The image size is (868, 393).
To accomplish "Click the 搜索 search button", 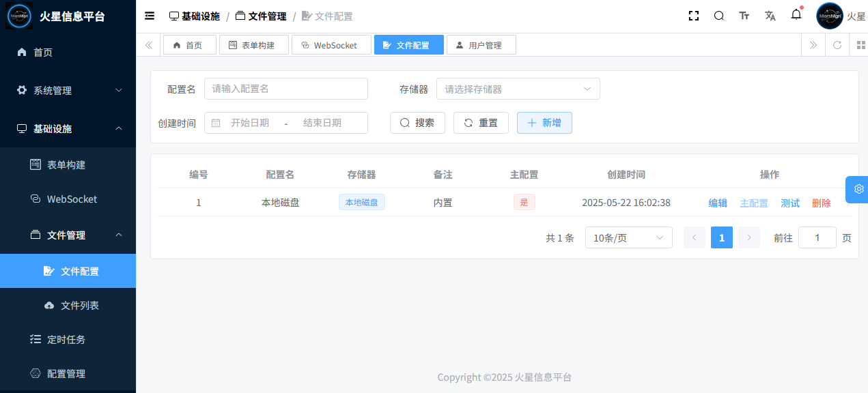I will point(417,123).
